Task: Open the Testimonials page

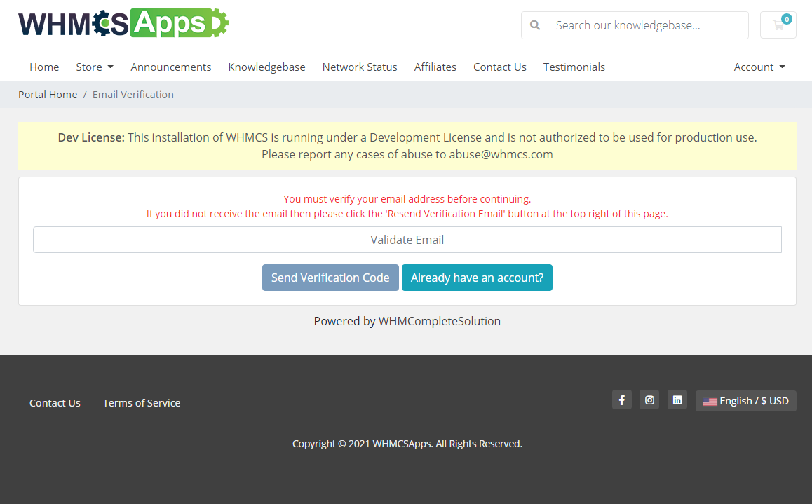Action: (574, 67)
